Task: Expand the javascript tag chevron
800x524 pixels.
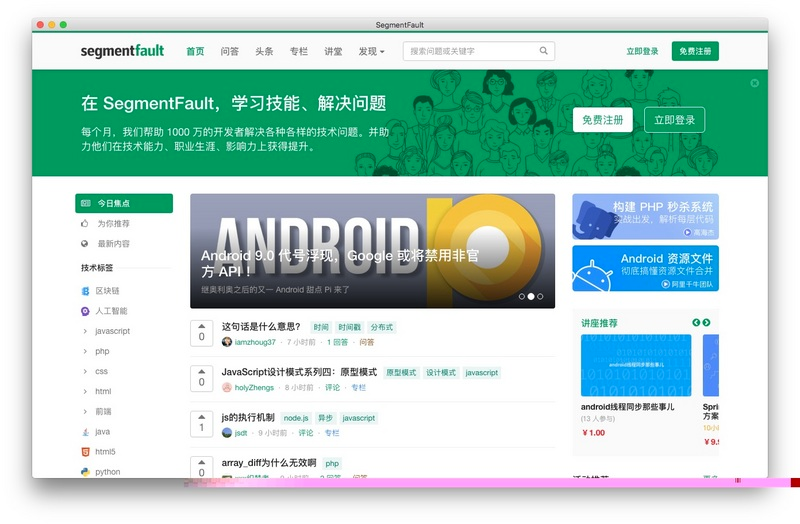Action: 85,331
